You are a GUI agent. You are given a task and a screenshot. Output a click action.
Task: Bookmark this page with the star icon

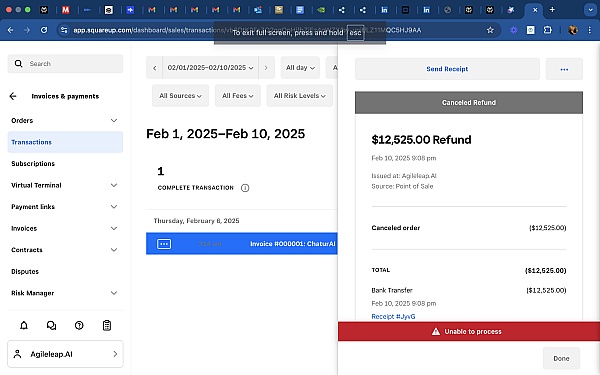pos(490,30)
